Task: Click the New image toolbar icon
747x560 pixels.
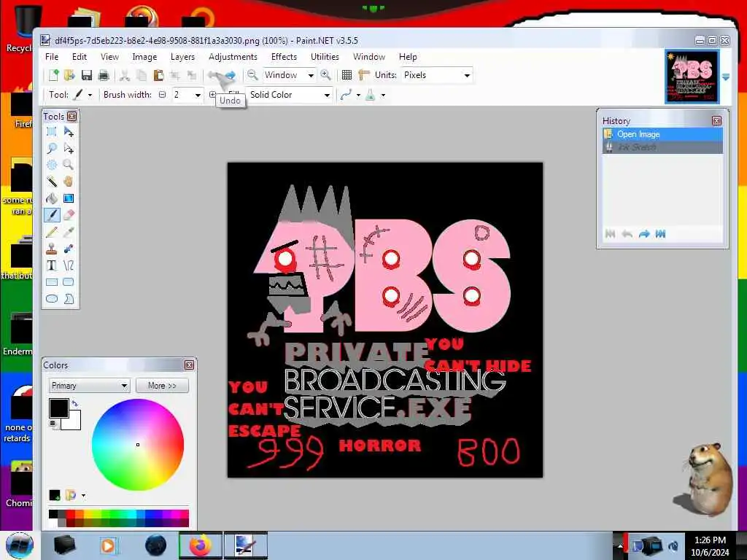Action: (53, 75)
